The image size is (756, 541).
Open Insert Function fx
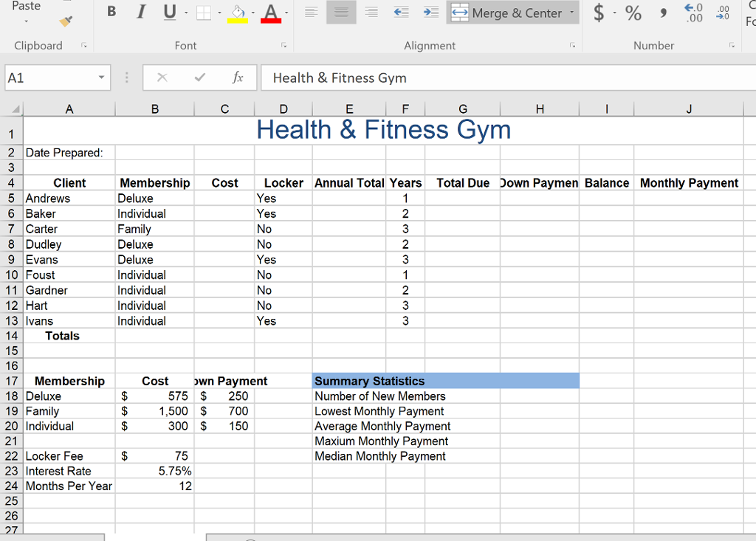pos(237,77)
